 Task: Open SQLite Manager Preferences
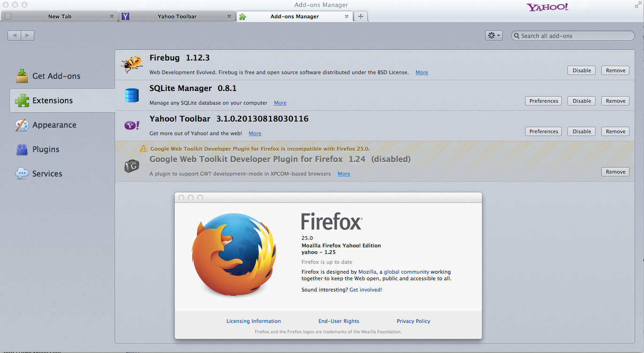(543, 101)
